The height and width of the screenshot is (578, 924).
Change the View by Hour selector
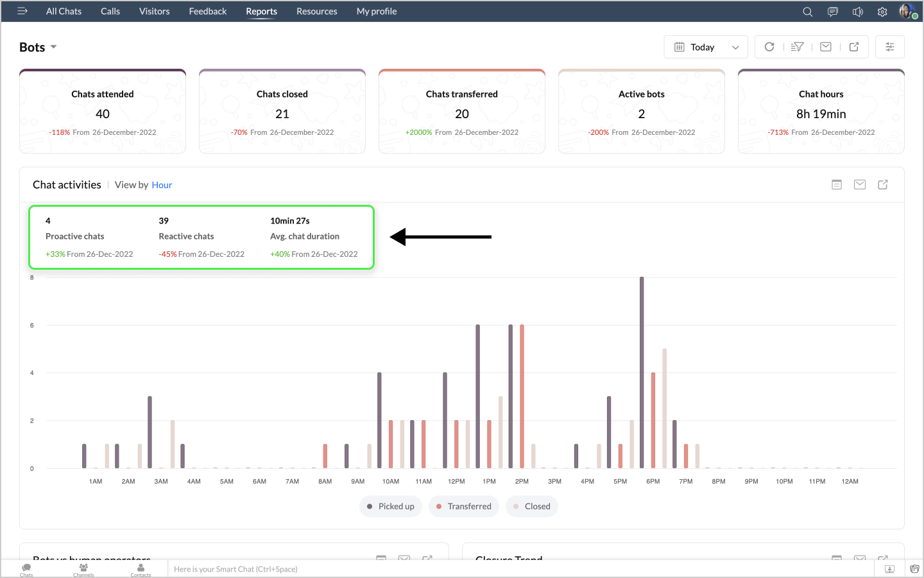point(162,185)
